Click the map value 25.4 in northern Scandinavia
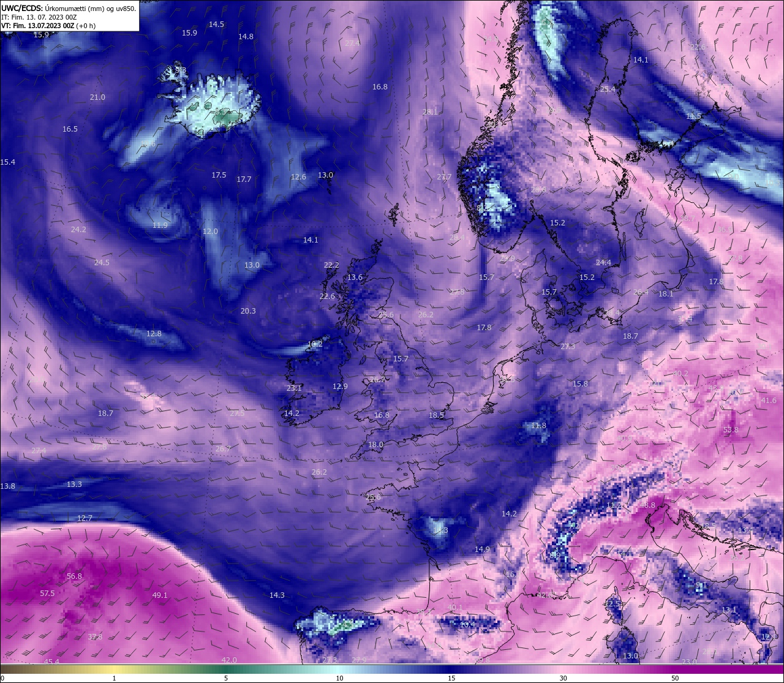This screenshot has height=683, width=784. [x=608, y=89]
